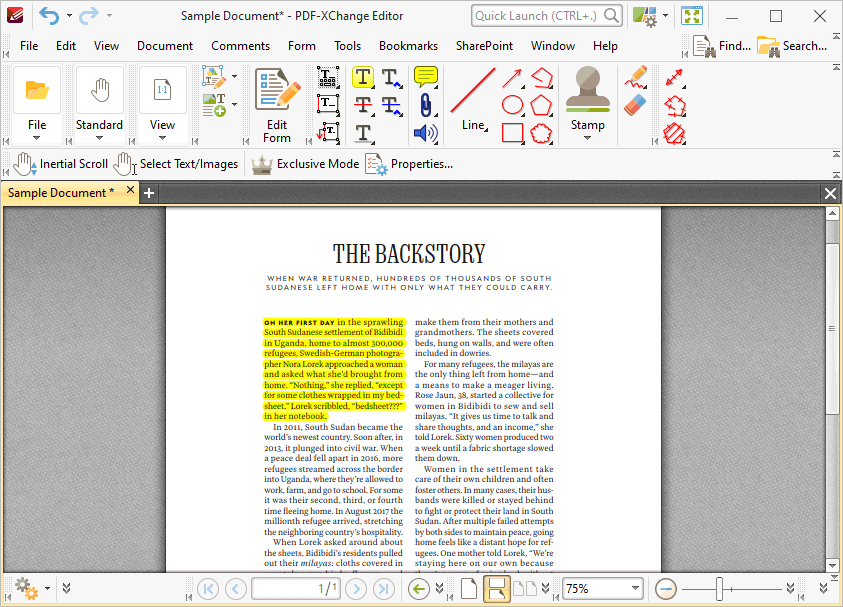Open the Line tool dropdown
The width and height of the screenshot is (843, 607).
[484, 128]
